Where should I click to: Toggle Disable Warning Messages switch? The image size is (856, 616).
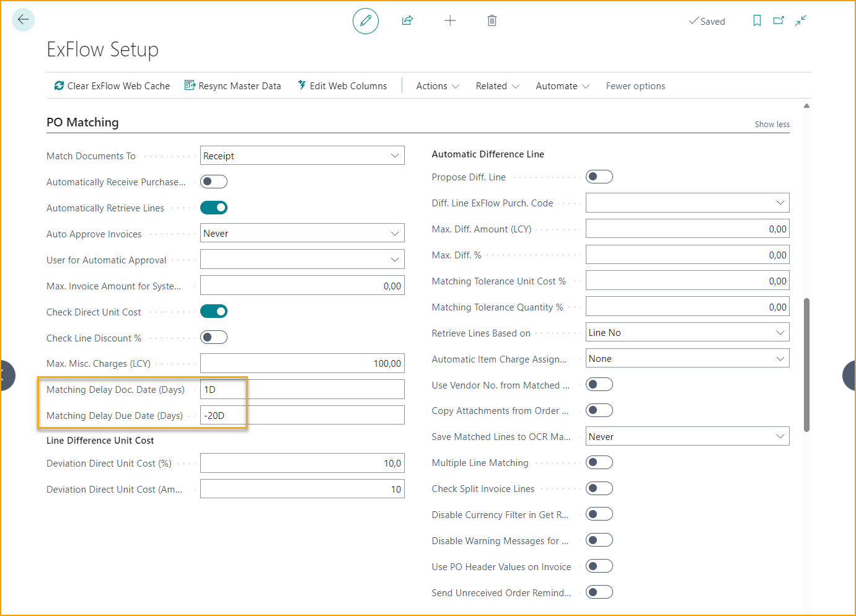point(599,540)
